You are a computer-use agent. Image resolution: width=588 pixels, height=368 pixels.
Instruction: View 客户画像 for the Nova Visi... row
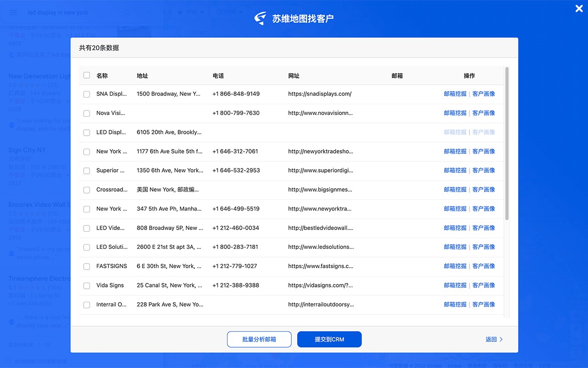click(x=484, y=113)
